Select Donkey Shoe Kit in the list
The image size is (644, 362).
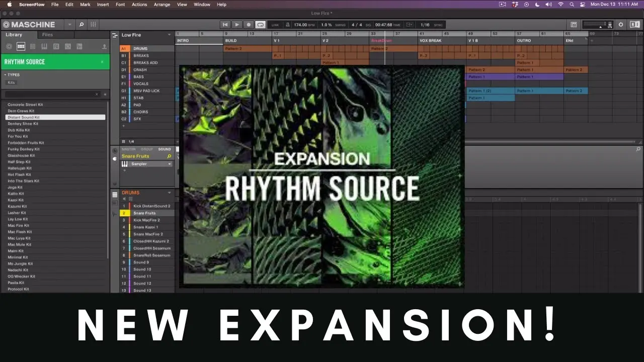click(x=55, y=124)
